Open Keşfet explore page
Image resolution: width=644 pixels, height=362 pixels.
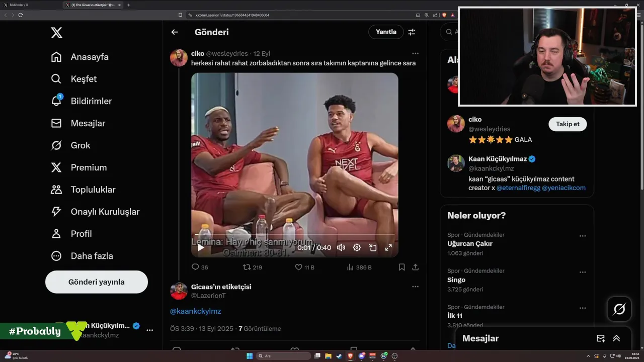click(74, 79)
